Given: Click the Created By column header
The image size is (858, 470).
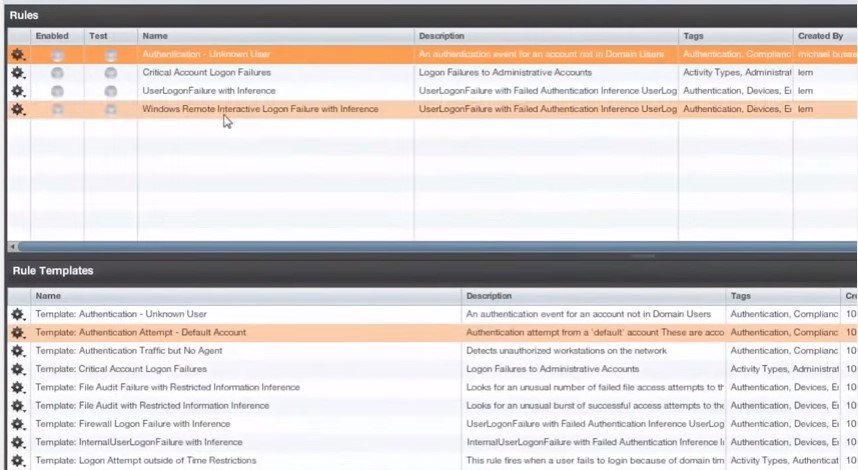Looking at the screenshot, I should (822, 36).
